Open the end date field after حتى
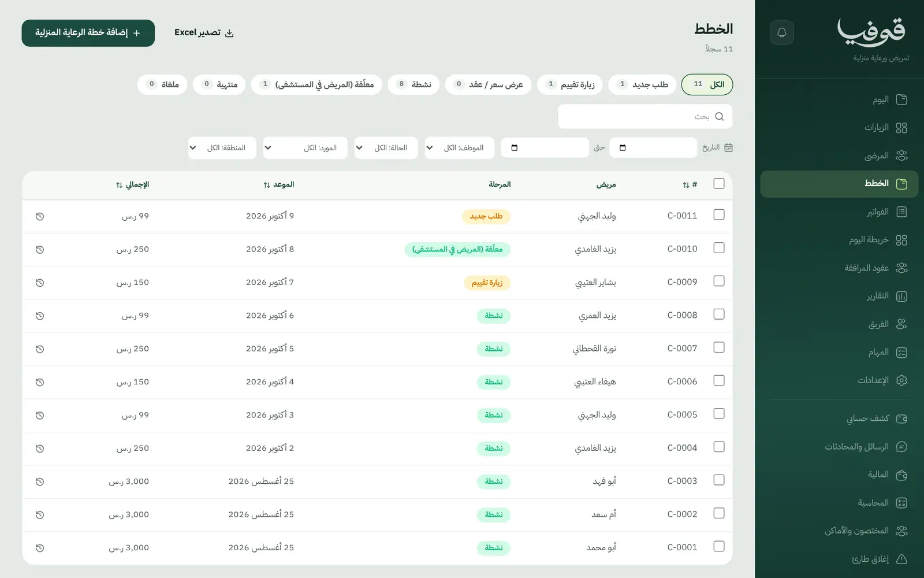 pyautogui.click(x=545, y=148)
